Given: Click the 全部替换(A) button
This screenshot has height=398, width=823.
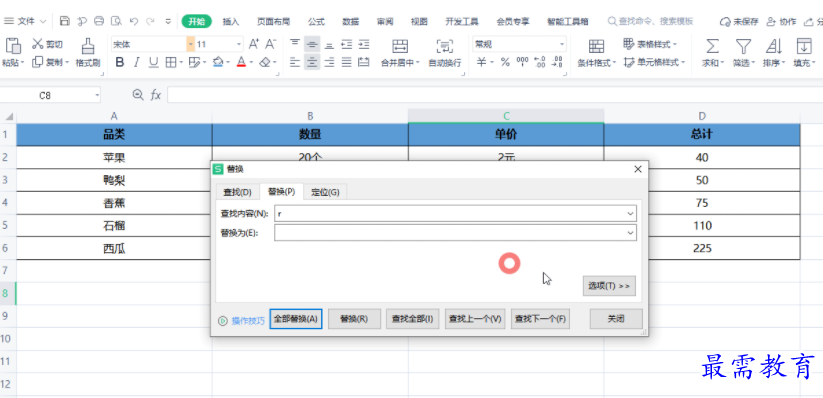Looking at the screenshot, I should click(296, 319).
